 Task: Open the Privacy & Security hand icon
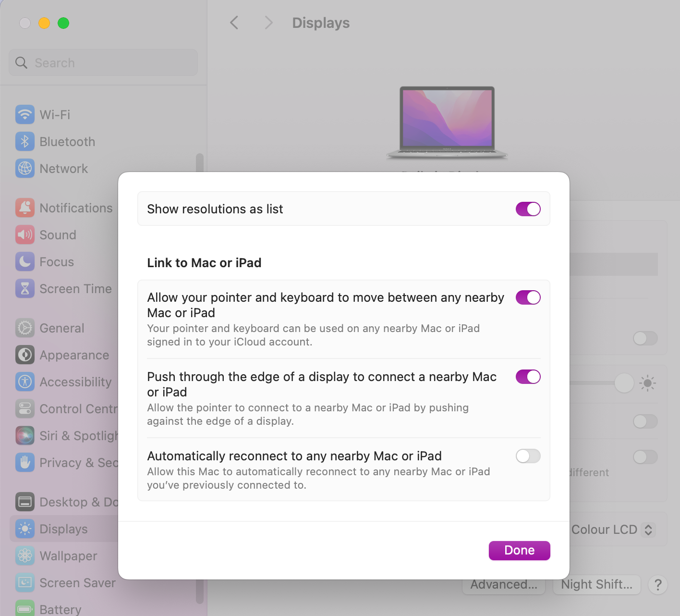pyautogui.click(x=25, y=462)
